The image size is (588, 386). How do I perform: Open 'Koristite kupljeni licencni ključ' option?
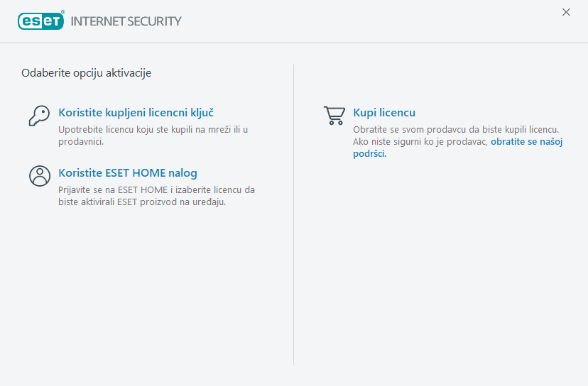point(136,112)
